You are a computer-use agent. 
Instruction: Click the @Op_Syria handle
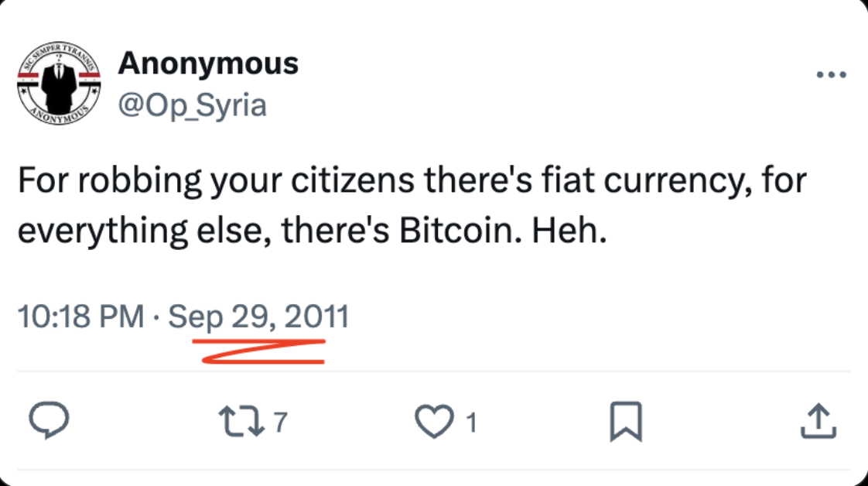(x=192, y=105)
